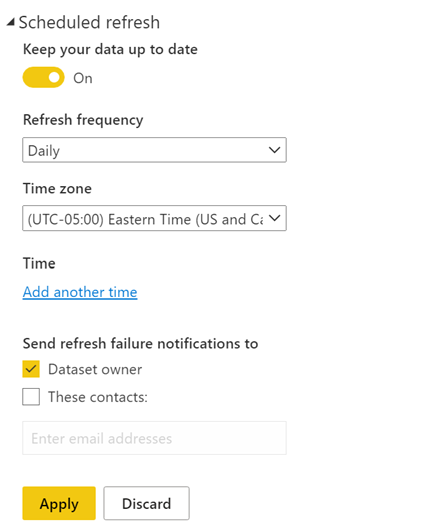Open the Refresh frequency Daily combo box

(x=154, y=150)
